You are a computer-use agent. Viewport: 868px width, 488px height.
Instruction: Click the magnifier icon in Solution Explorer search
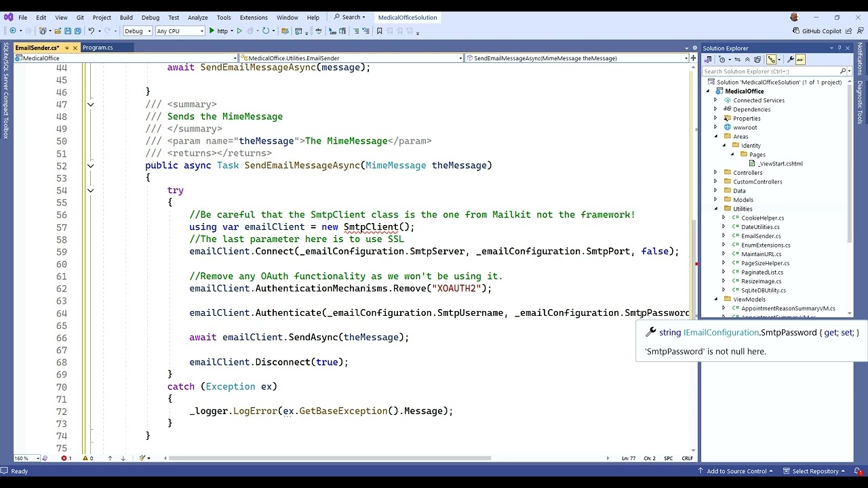(x=843, y=71)
